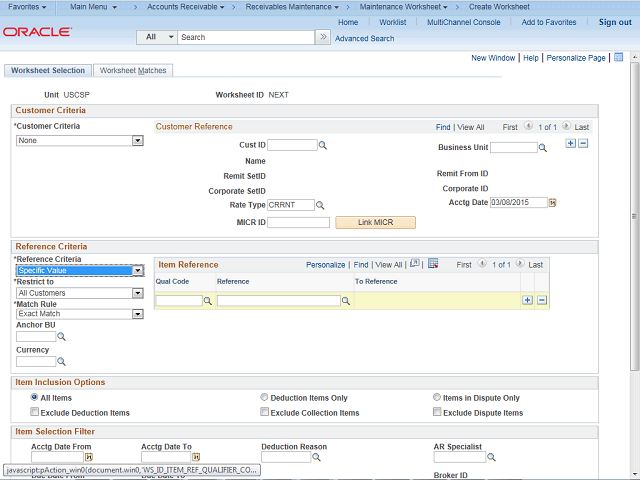The height and width of the screenshot is (480, 640).
Task: Delete the Customer Reference row
Action: tap(583, 143)
